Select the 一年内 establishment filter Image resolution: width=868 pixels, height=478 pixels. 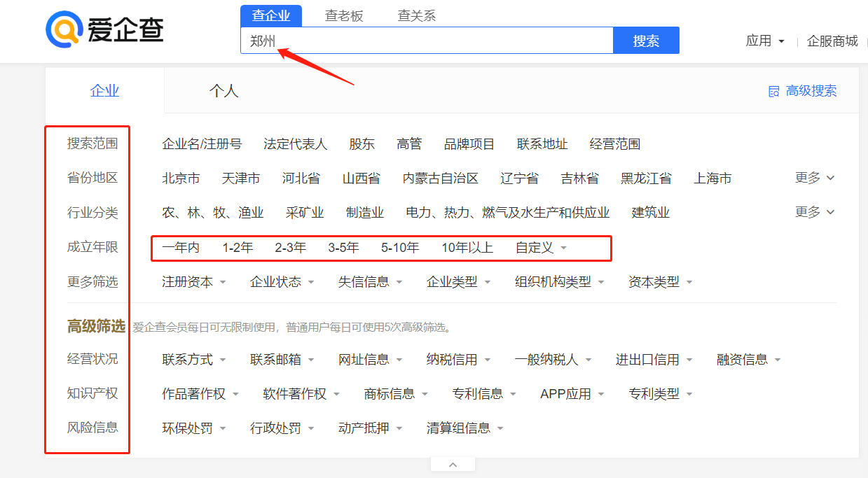pyautogui.click(x=181, y=248)
